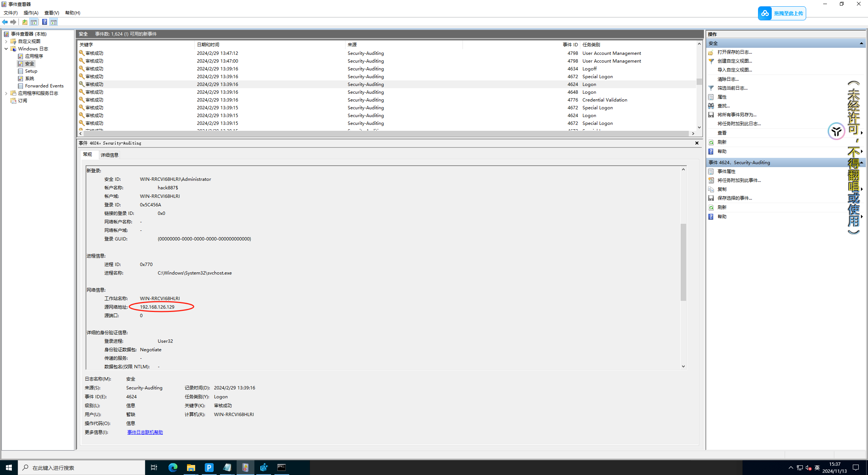Select 系统 log in the tree
This screenshot has height=475, width=868.
click(30, 79)
